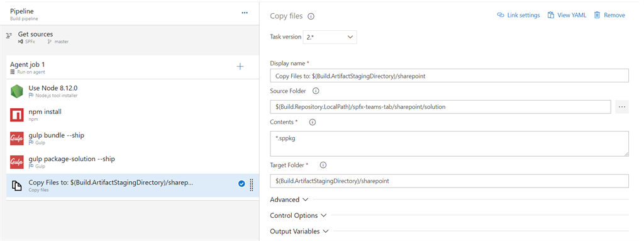Expand the Control Options section
644x241 pixels.
pos(298,215)
